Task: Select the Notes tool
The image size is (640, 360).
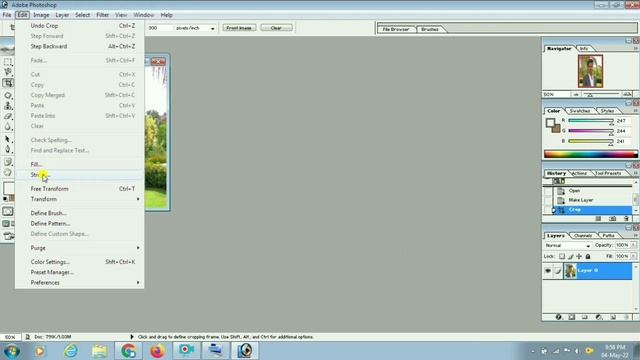Action: (8, 162)
